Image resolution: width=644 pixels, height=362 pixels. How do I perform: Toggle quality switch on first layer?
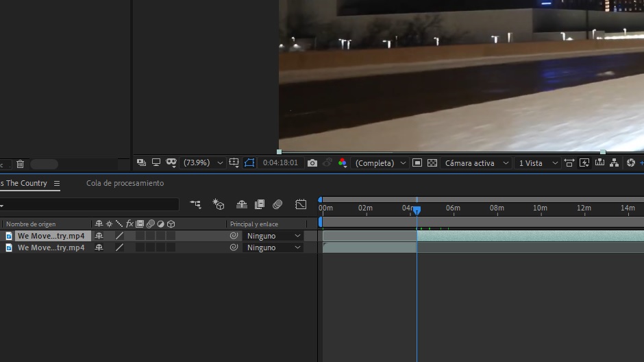pos(119,236)
